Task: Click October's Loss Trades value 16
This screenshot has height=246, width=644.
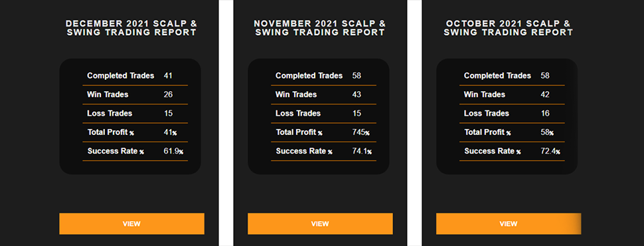Action: click(545, 114)
